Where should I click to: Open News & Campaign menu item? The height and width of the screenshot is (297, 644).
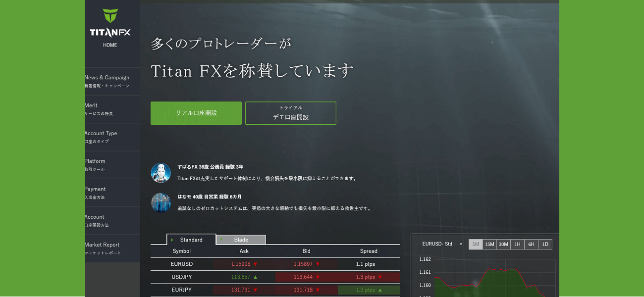(x=112, y=81)
